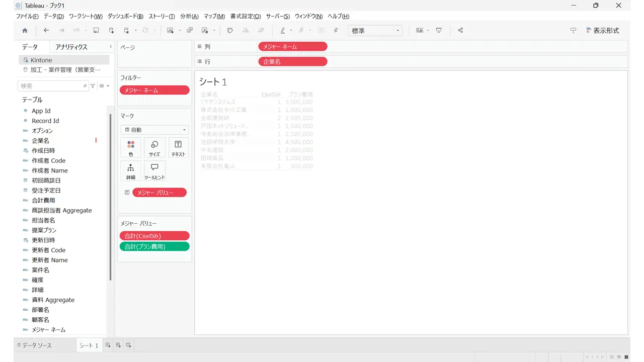Click the pause auto updates icon
The height and width of the screenshot is (362, 644).
pyautogui.click(x=126, y=30)
